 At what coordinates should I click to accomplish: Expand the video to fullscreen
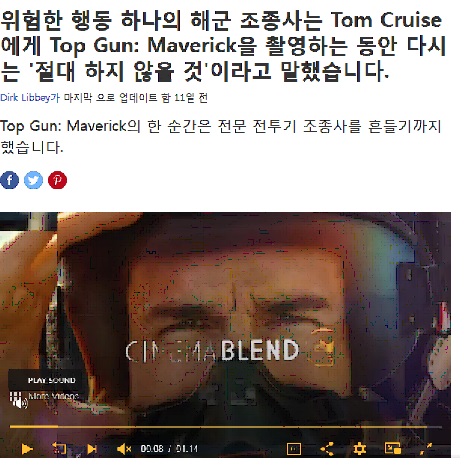(426, 449)
